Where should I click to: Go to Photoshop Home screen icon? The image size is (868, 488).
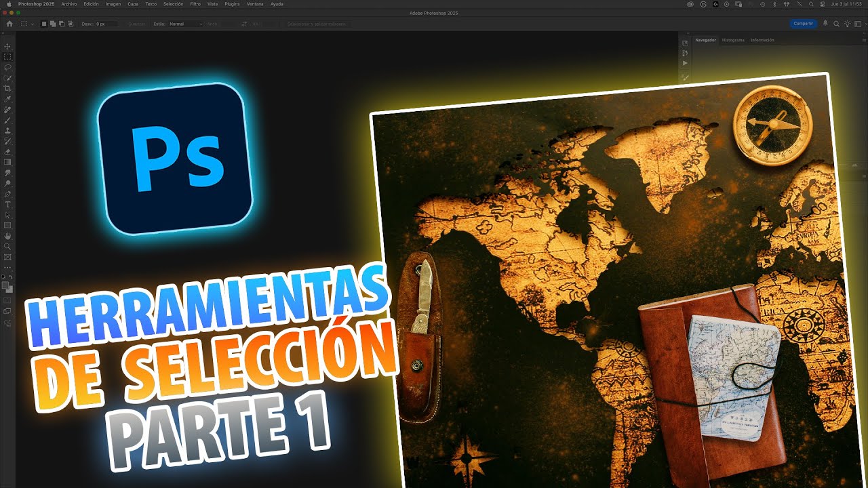(x=9, y=24)
